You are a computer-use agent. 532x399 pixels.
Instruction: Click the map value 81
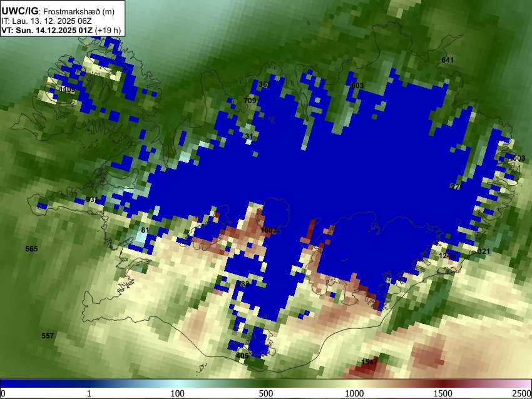pyautogui.click(x=145, y=230)
